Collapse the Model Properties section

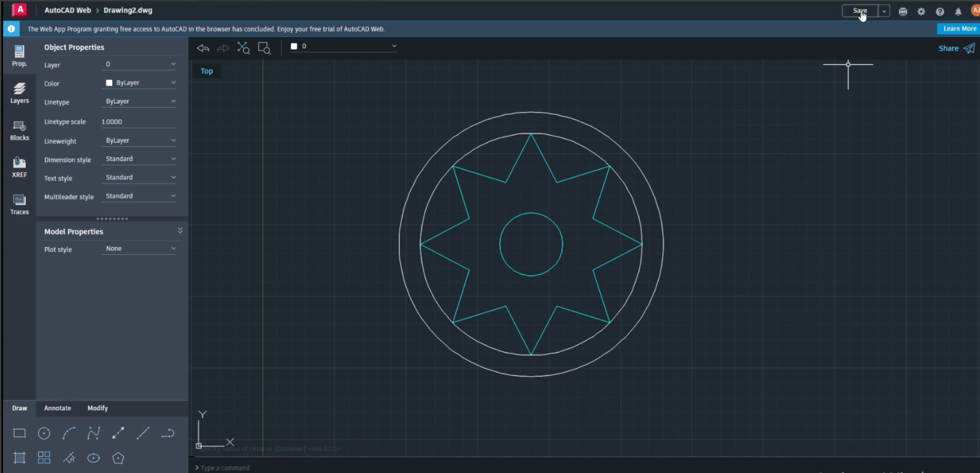click(180, 230)
